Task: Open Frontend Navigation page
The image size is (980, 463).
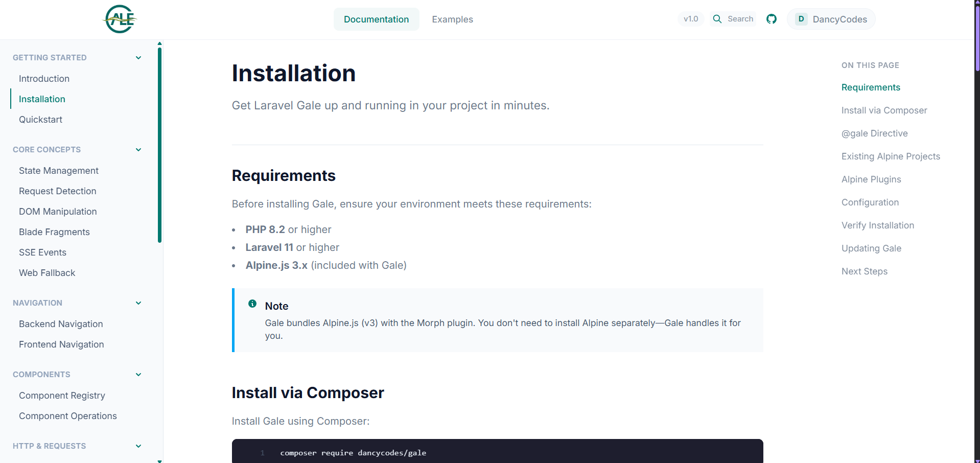Action: pos(61,344)
